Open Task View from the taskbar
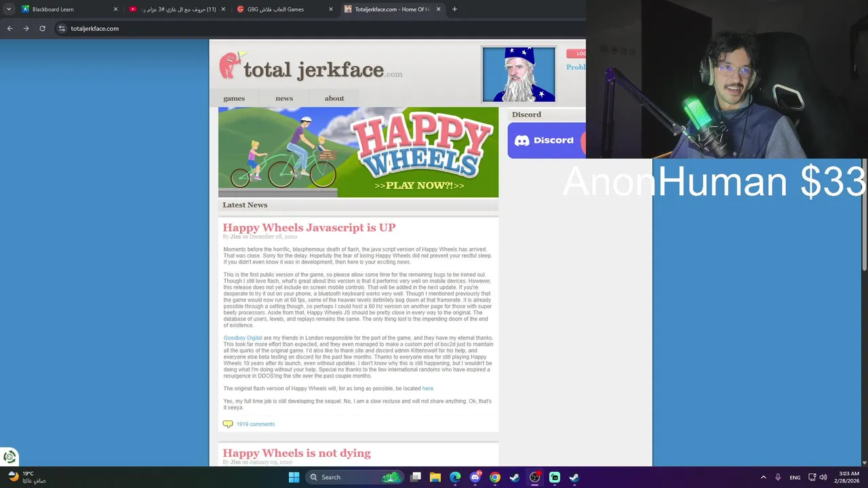Screen dimensions: 868x488 coord(416,477)
